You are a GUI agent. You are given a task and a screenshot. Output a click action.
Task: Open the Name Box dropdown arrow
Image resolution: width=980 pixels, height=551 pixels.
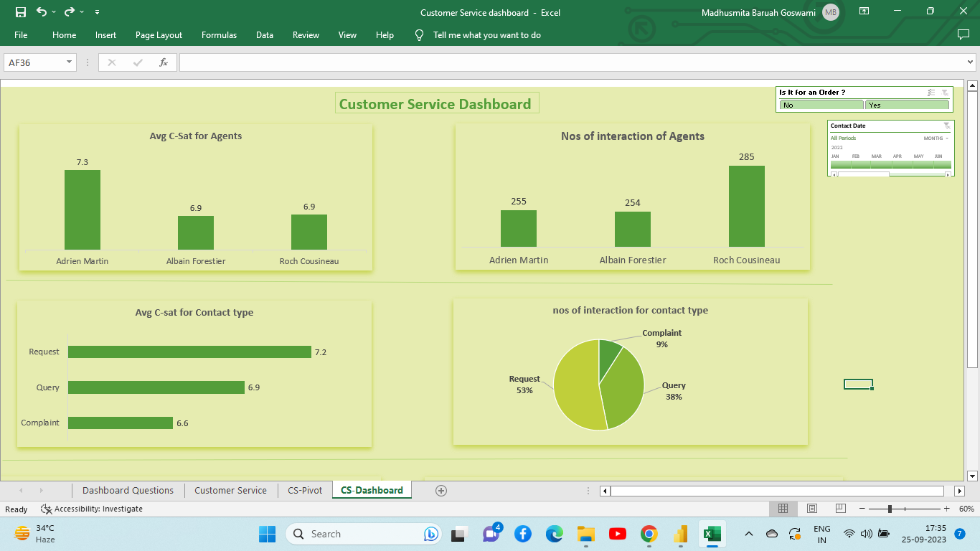pos(70,62)
